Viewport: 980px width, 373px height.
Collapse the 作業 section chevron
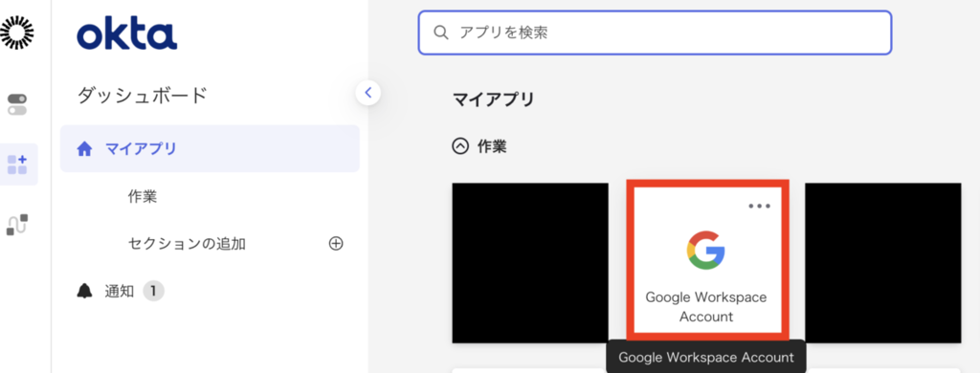[x=460, y=146]
